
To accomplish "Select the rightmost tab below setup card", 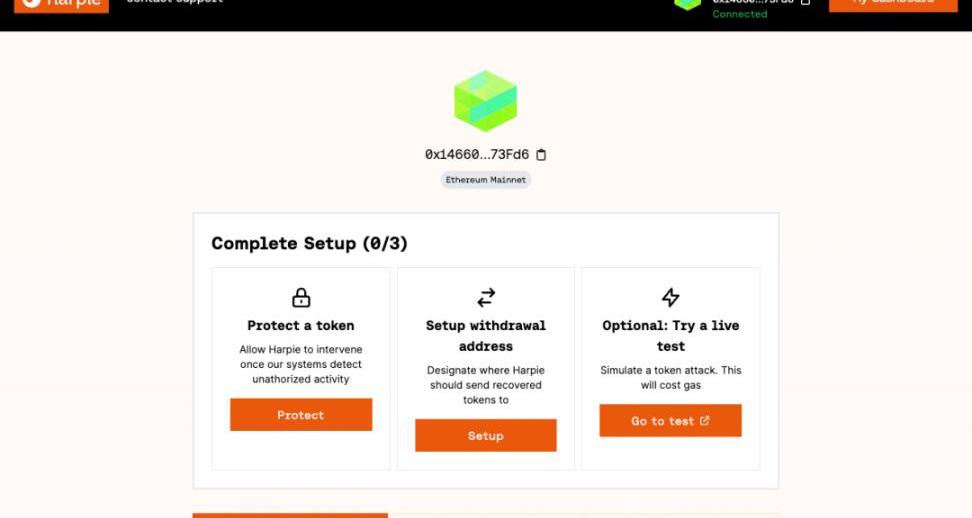I will pos(681,515).
